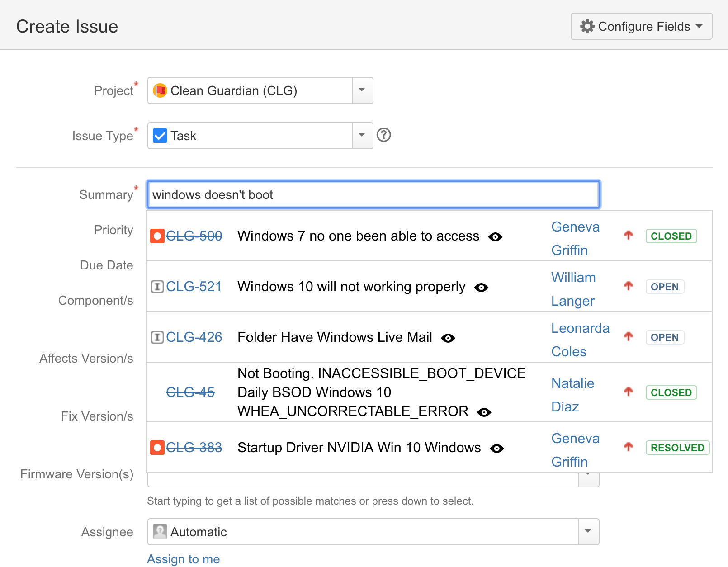Click the gear icon in Configure Fields
This screenshot has height=567, width=728.
point(587,26)
